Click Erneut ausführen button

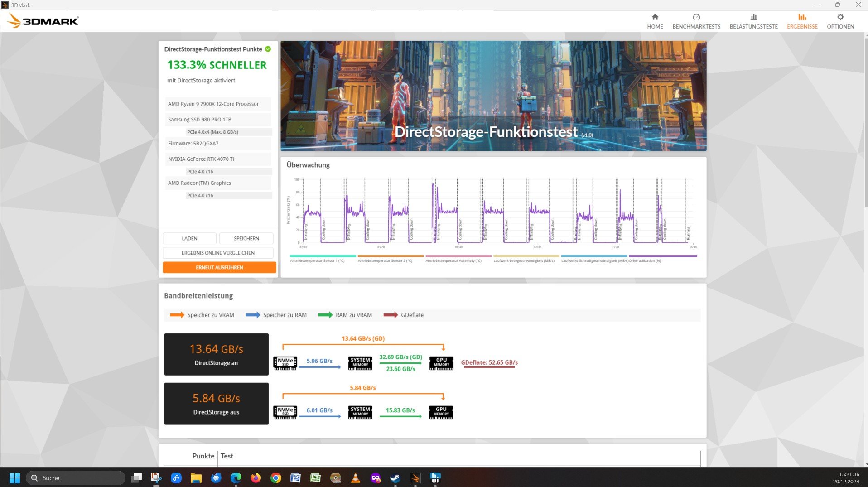click(x=219, y=267)
